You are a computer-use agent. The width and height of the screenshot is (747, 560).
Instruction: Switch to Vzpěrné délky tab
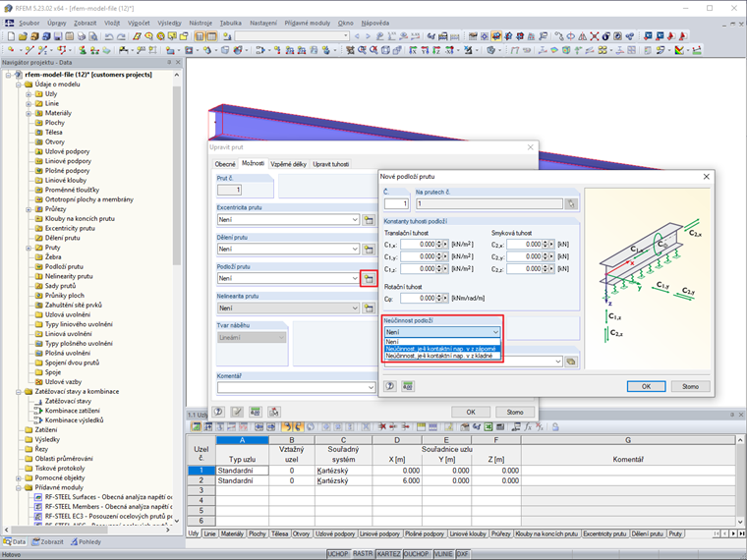[288, 164]
